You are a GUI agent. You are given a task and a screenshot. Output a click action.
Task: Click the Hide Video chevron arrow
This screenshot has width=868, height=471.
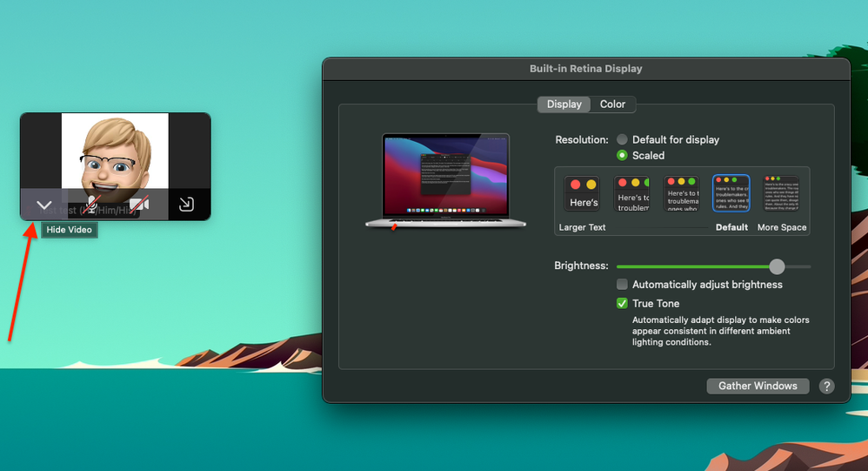click(44, 205)
